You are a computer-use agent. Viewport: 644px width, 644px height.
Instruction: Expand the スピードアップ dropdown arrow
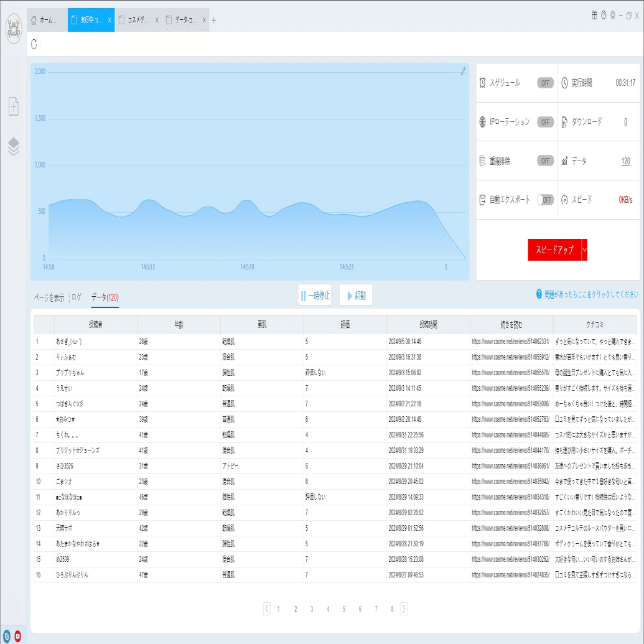pyautogui.click(x=585, y=250)
